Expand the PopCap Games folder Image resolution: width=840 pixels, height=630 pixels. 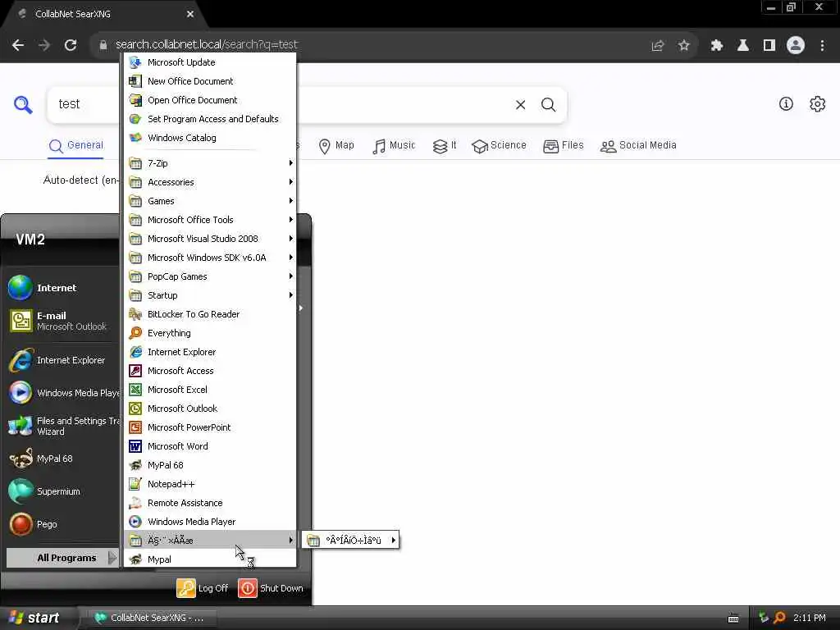[x=210, y=276]
